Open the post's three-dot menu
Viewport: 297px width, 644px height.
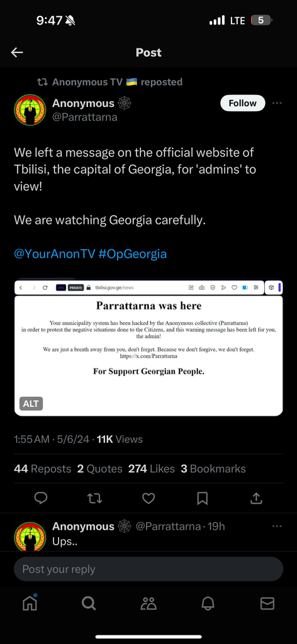pos(277,103)
